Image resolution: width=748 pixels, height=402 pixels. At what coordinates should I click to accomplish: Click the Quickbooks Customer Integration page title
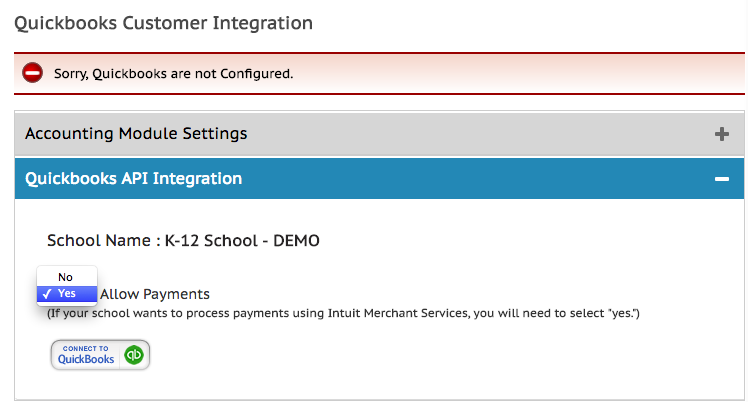164,23
